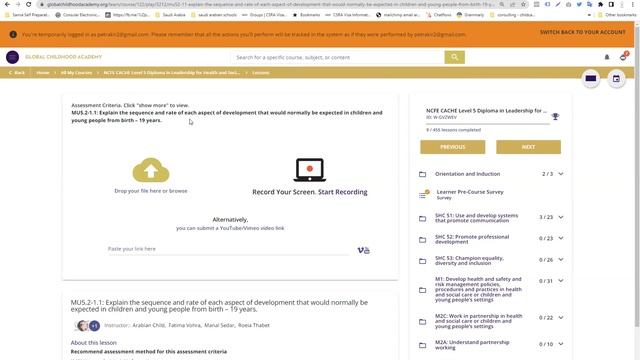Expand M2A understand partnership working chevron
640x360 pixels.
(561, 344)
